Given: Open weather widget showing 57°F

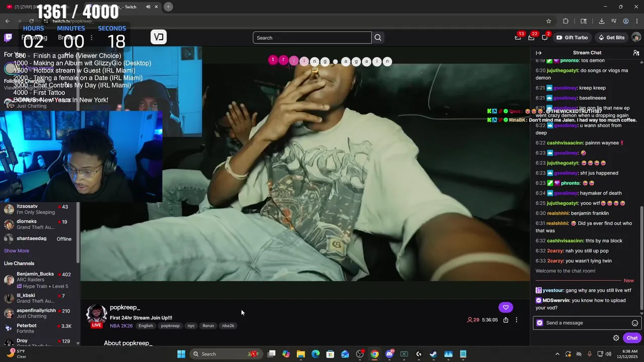Looking at the screenshot, I should [x=16, y=354].
